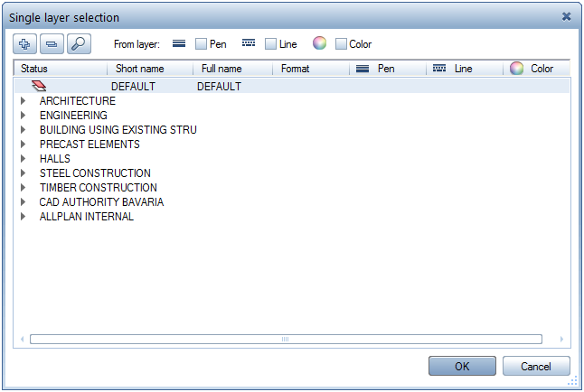Expand the ARCHITECTURE layer group
Viewport: 584px width, 392px height.
point(23,101)
